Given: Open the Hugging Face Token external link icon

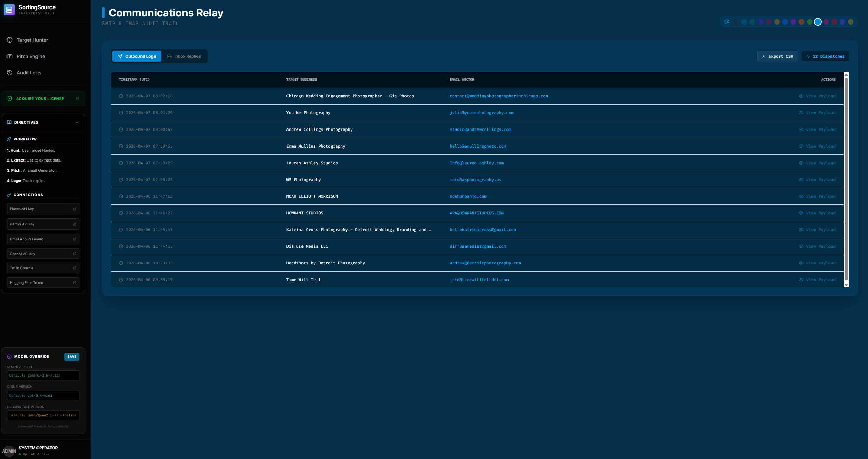Looking at the screenshot, I should click(x=75, y=282).
